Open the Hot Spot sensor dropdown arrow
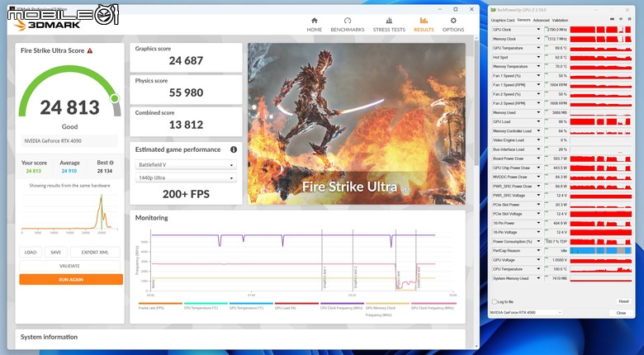This screenshot has height=355, width=644. point(538,58)
